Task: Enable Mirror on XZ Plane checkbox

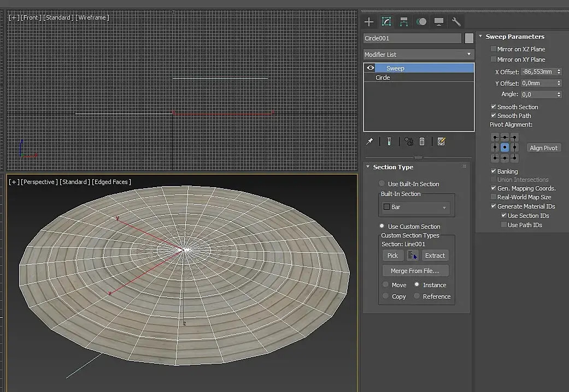Action: click(x=494, y=49)
